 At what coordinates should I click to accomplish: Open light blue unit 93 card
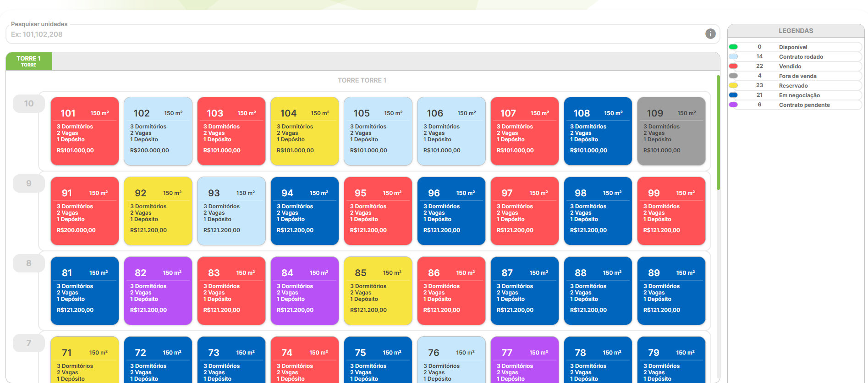[231, 211]
